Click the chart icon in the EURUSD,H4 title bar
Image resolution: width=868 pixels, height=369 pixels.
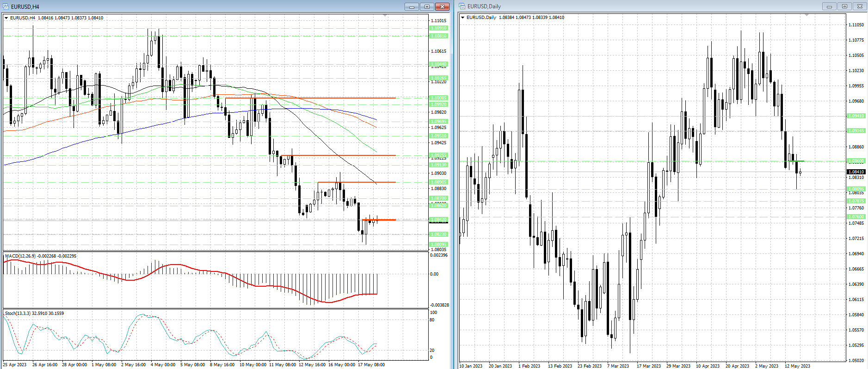coord(6,6)
